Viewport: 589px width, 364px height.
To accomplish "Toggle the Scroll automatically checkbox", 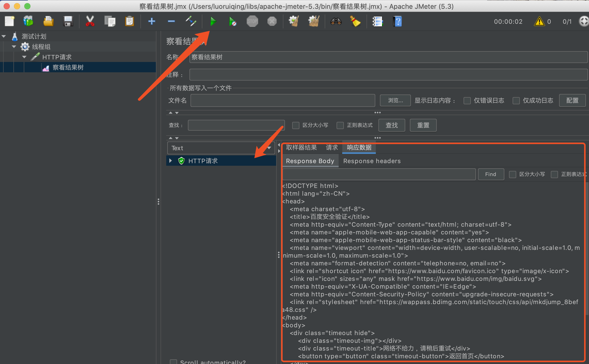I will pos(173,362).
